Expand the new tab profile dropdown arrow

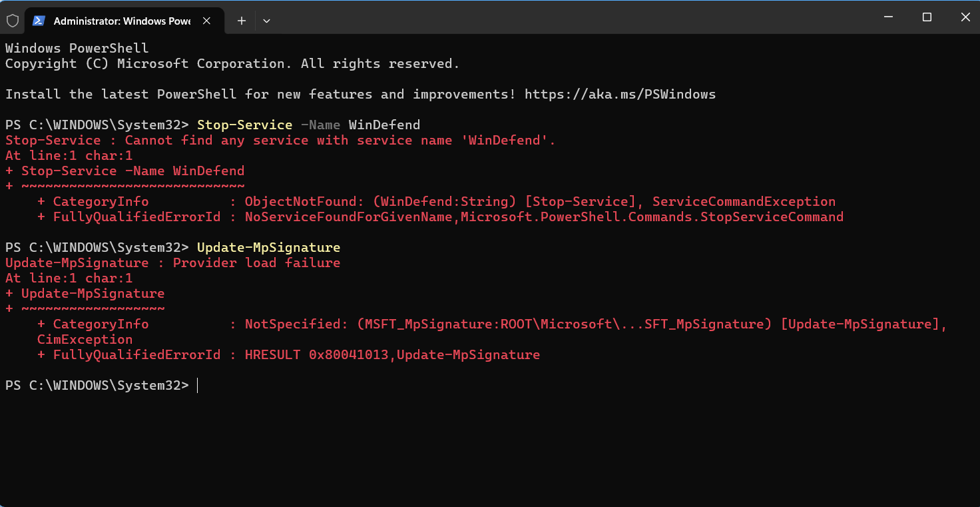[x=266, y=21]
